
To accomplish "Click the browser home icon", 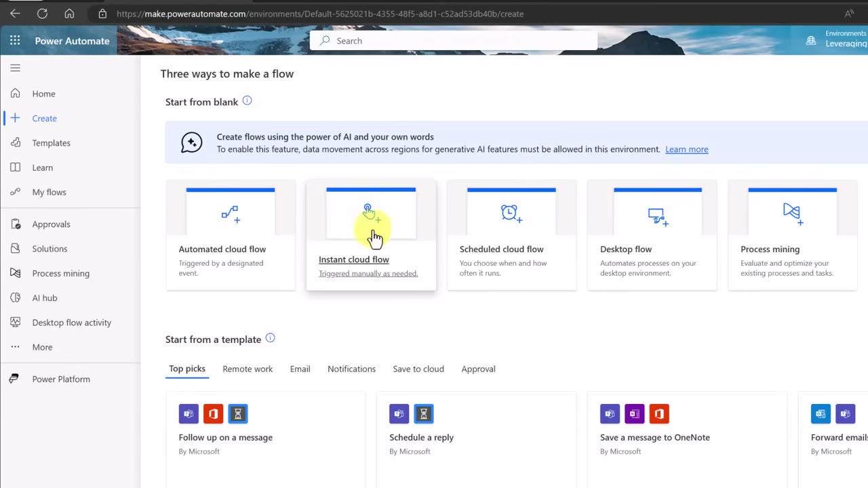I will [69, 14].
